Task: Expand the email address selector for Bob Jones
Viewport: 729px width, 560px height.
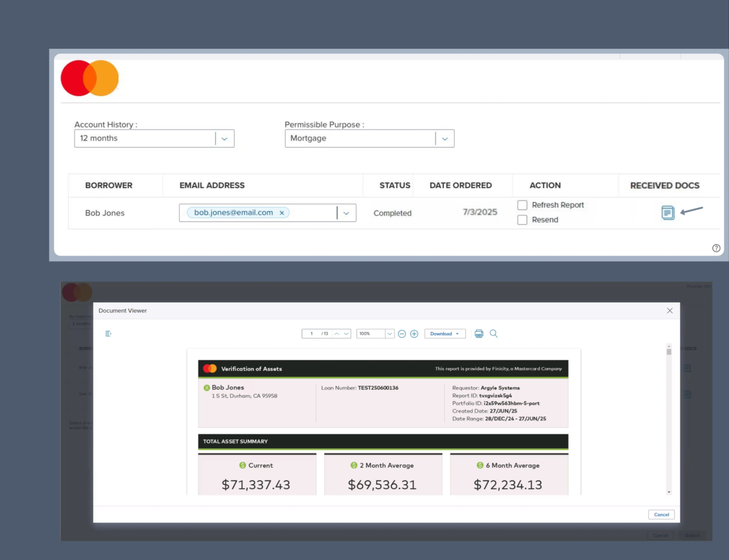Action: point(346,213)
